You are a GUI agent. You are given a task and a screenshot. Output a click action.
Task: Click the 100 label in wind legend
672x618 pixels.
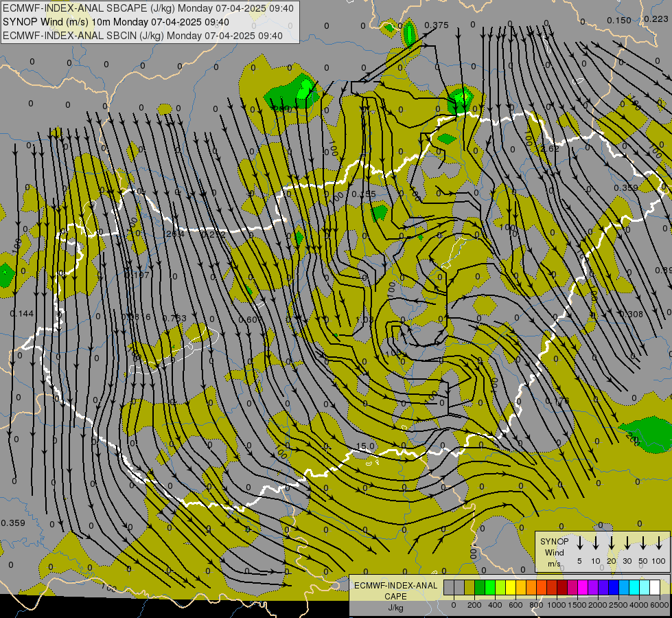click(659, 561)
